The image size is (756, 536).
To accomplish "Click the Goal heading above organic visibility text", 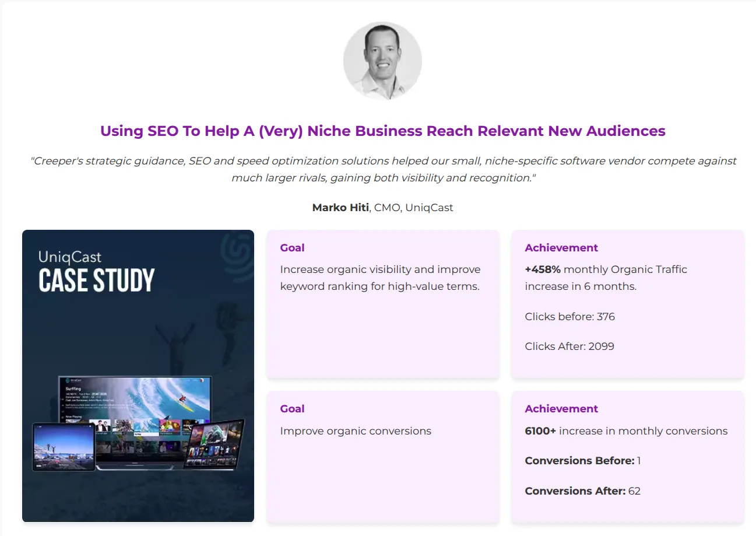I will (292, 248).
